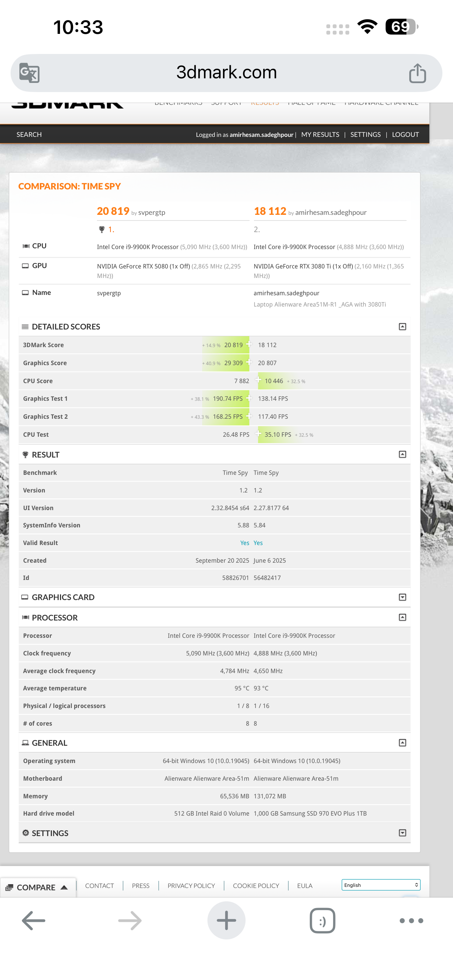Open the SETTINGS menu item

[365, 134]
